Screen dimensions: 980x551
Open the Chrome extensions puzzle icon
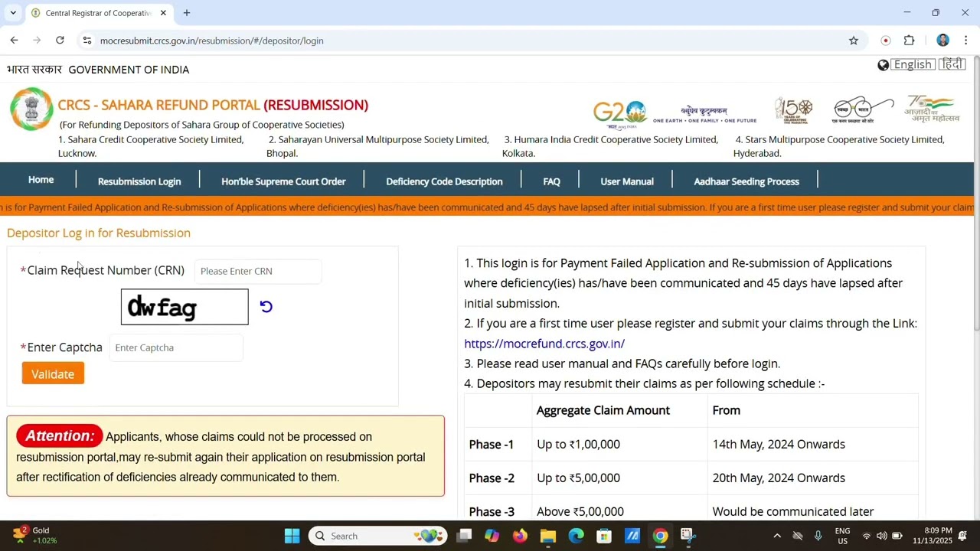coord(910,41)
